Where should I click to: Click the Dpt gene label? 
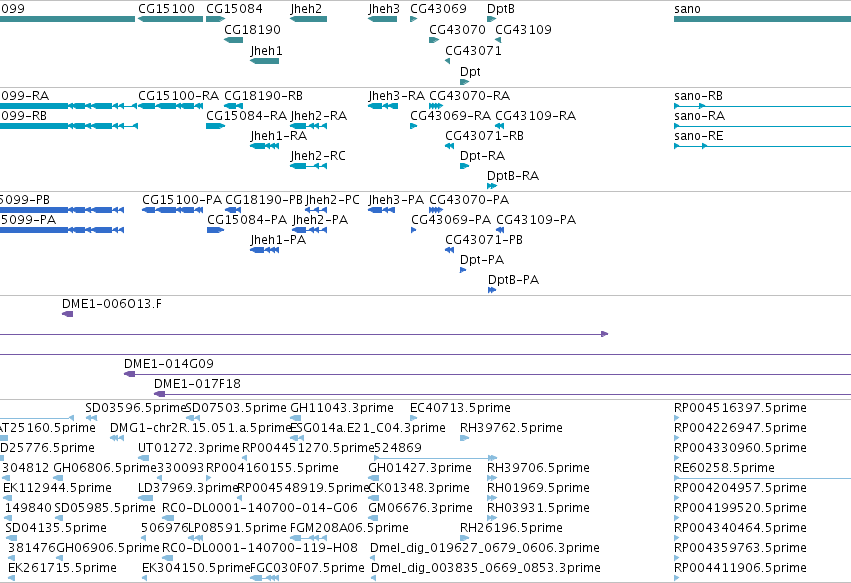(x=470, y=72)
